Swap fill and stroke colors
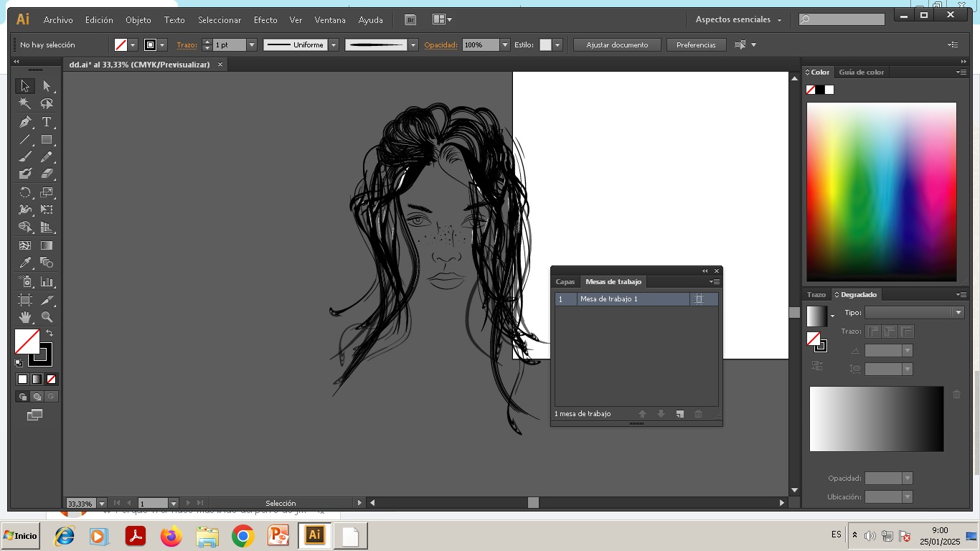980x551 pixels. [x=50, y=333]
